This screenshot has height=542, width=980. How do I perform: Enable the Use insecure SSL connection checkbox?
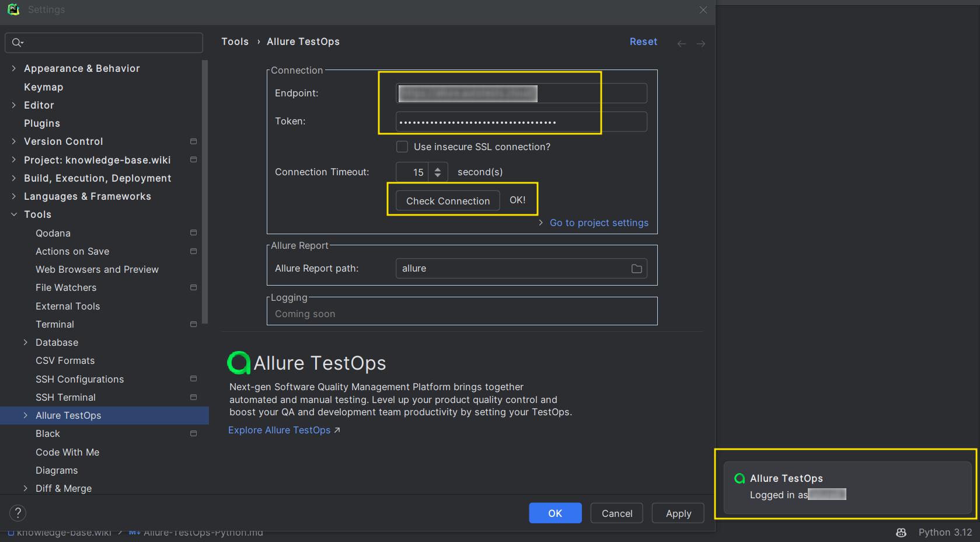pyautogui.click(x=402, y=147)
